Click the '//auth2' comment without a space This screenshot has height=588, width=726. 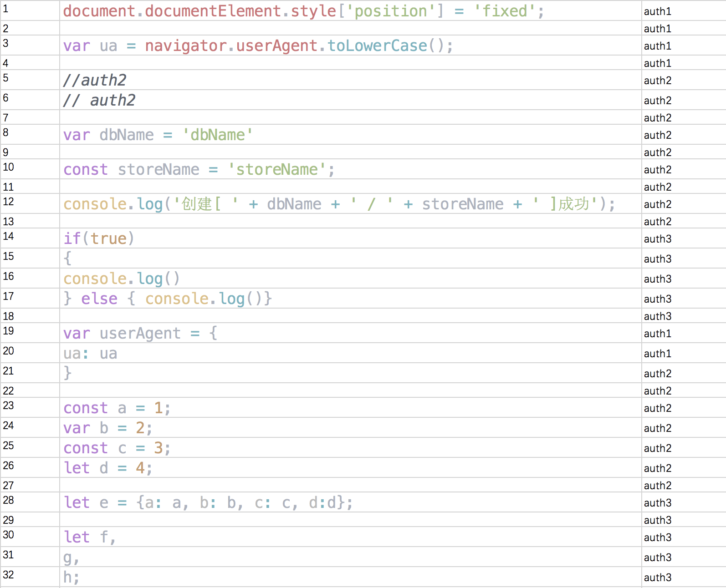(x=95, y=80)
